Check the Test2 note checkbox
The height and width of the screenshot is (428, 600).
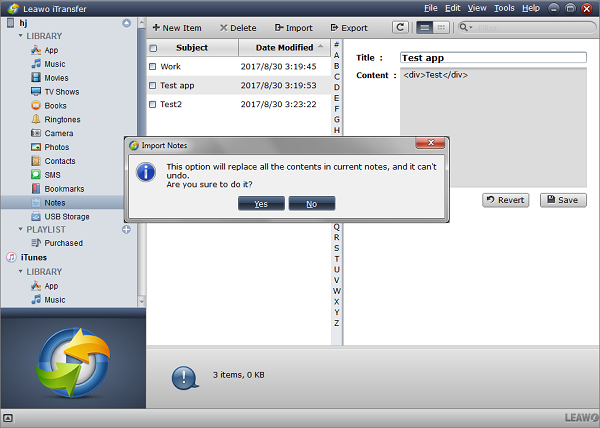coord(153,104)
